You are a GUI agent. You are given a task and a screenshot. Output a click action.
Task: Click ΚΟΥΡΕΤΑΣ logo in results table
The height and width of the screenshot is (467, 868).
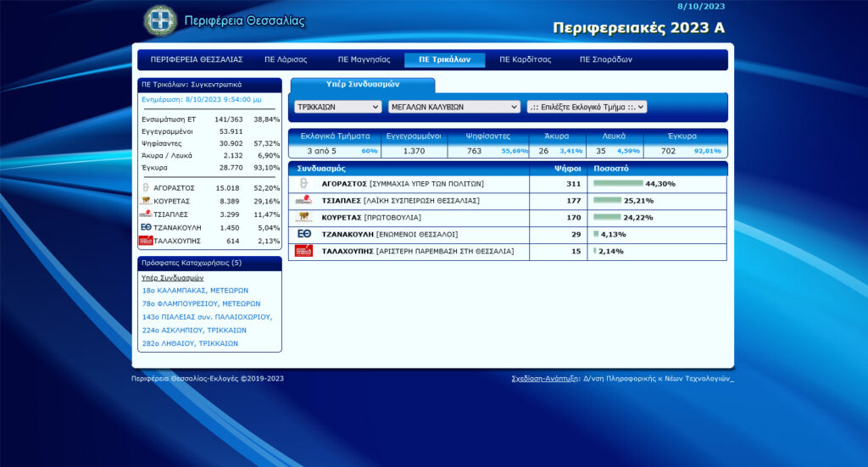(x=303, y=218)
